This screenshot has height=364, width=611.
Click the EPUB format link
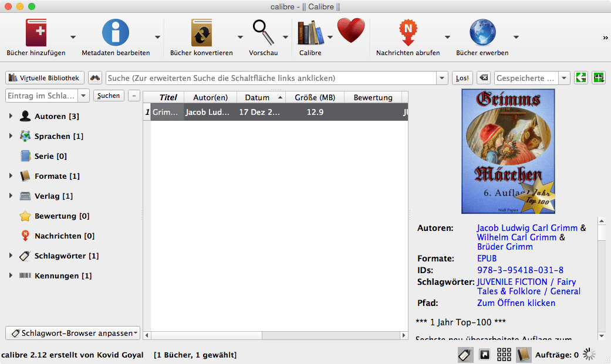487,258
